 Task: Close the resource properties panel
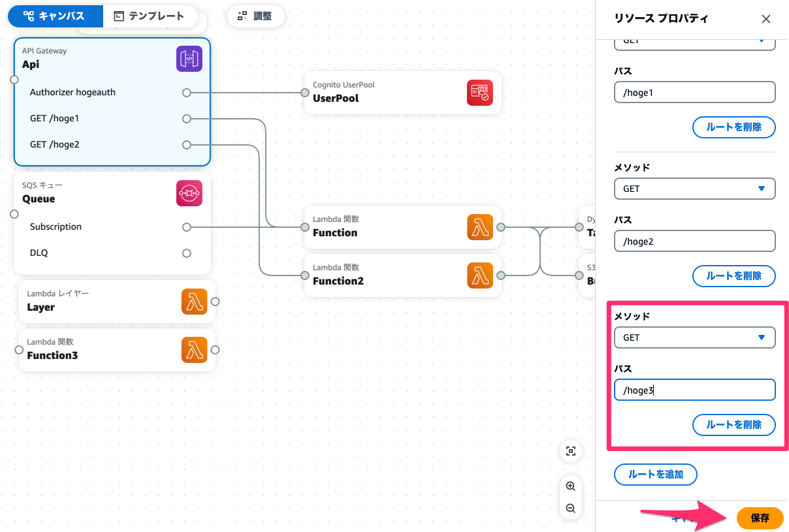(x=766, y=19)
